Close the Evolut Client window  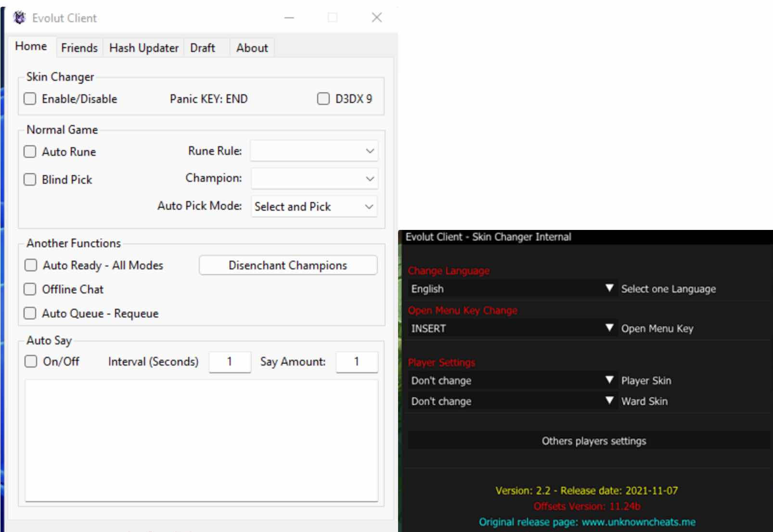[x=377, y=18]
